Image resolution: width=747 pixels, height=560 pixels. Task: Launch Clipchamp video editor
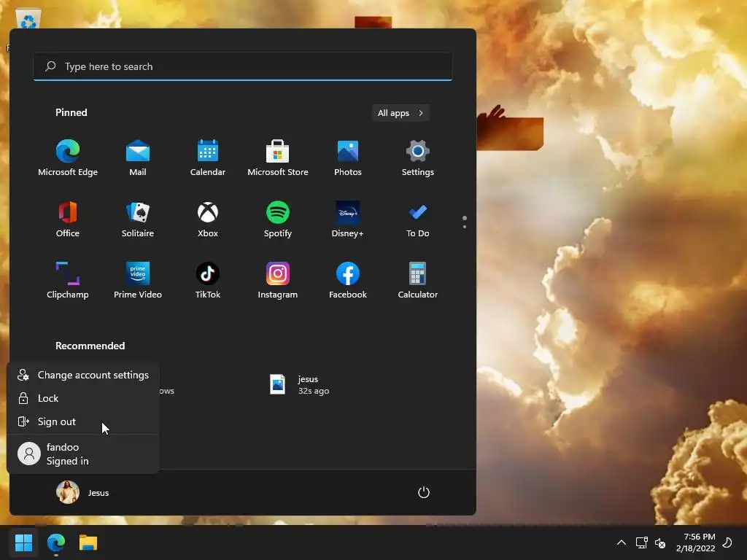[x=68, y=281]
